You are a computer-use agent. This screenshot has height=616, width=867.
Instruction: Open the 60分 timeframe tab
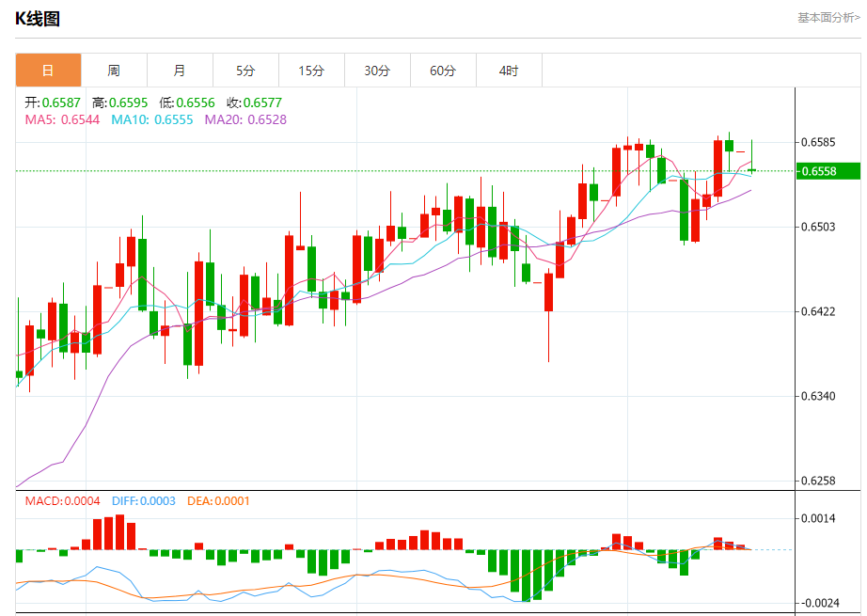[x=443, y=71]
